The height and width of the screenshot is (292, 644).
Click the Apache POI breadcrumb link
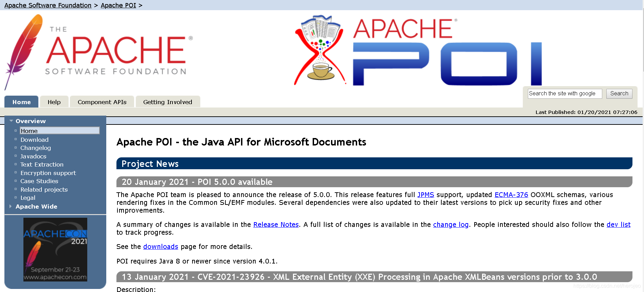click(x=118, y=5)
